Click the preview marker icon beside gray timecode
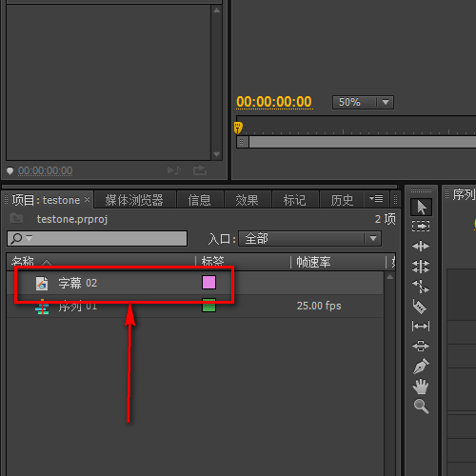Screen dimensions: 476x476 pyautogui.click(x=10, y=171)
